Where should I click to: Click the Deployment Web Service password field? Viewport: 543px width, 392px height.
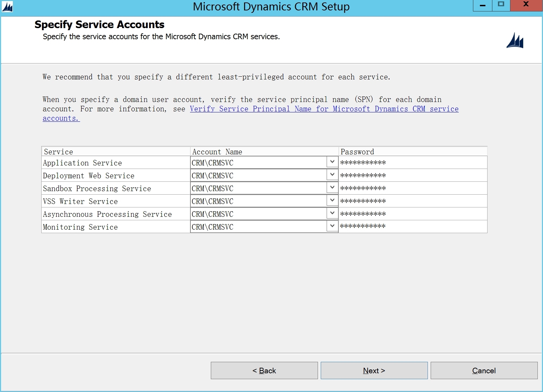tap(413, 175)
